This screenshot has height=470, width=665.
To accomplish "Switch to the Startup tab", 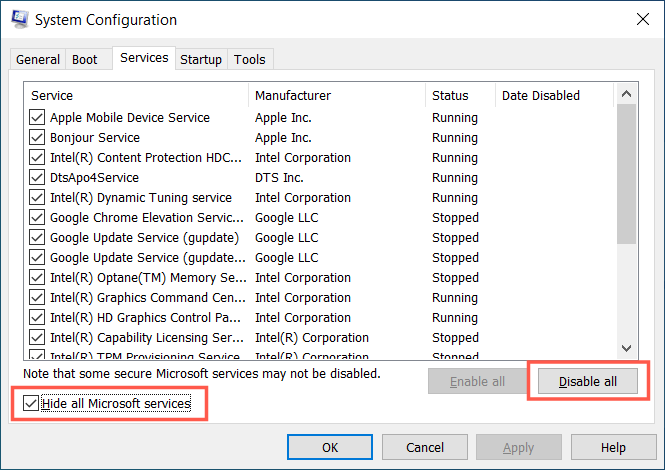I will click(x=201, y=60).
